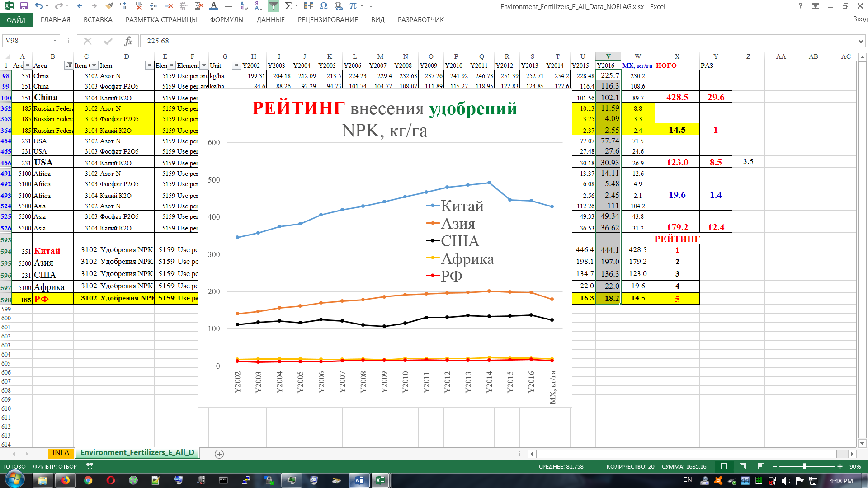
Task: Open the Area column filter dropdown
Action: 69,66
